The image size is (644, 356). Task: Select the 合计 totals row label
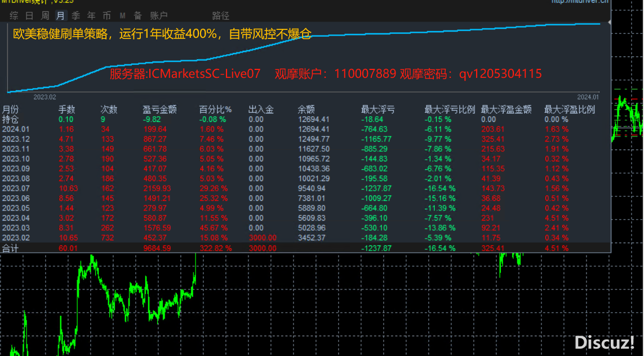(10, 248)
